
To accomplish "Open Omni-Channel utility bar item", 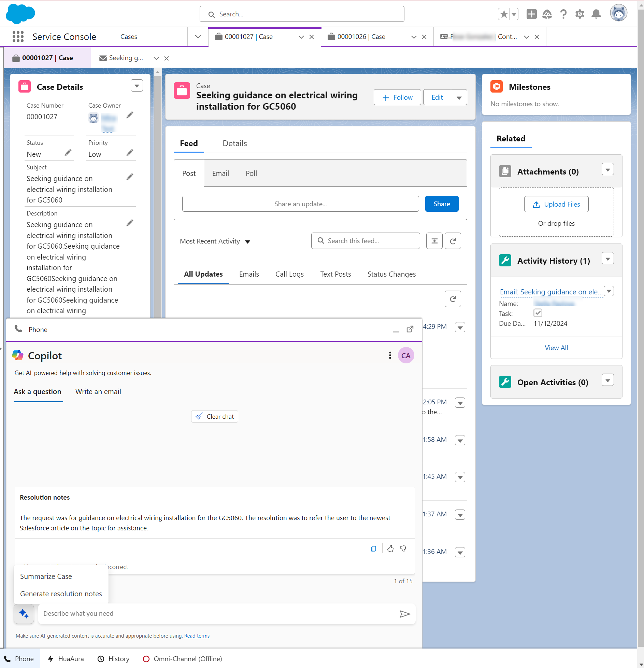I will pos(182,659).
